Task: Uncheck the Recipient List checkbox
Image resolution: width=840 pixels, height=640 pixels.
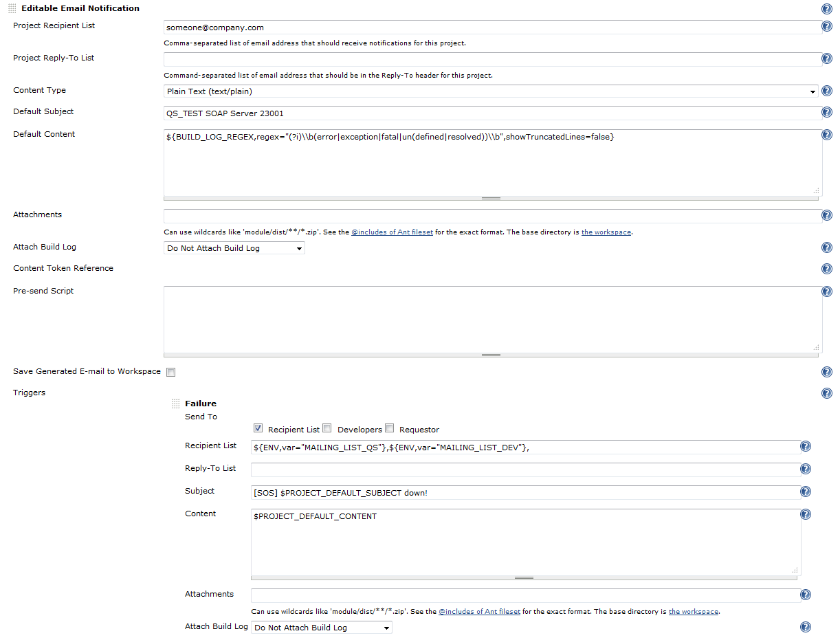Action: point(258,428)
